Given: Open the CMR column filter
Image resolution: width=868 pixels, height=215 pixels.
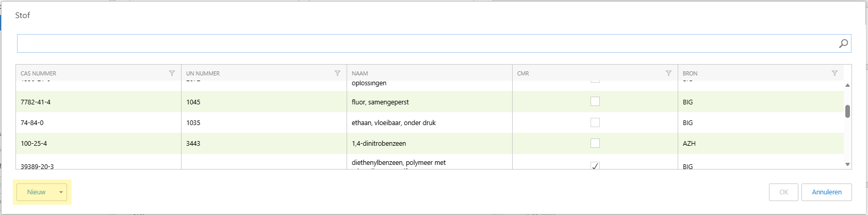Looking at the screenshot, I should pyautogui.click(x=668, y=73).
